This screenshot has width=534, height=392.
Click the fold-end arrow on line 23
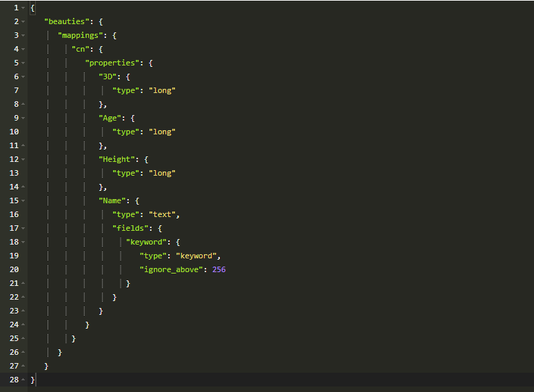point(23,311)
